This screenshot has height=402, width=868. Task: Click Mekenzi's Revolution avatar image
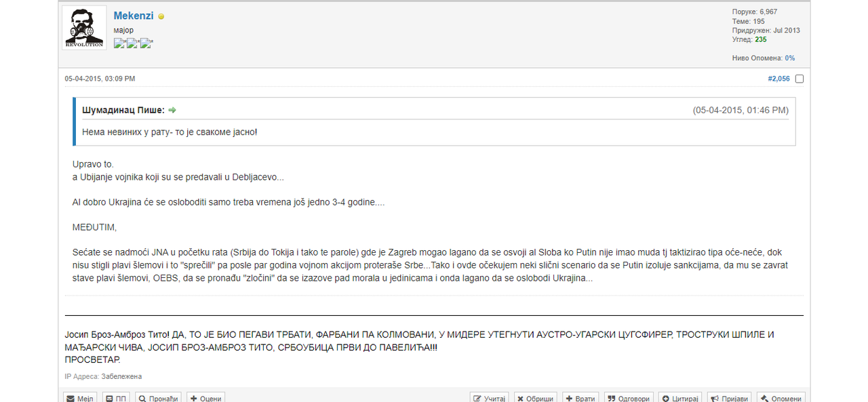tap(85, 28)
